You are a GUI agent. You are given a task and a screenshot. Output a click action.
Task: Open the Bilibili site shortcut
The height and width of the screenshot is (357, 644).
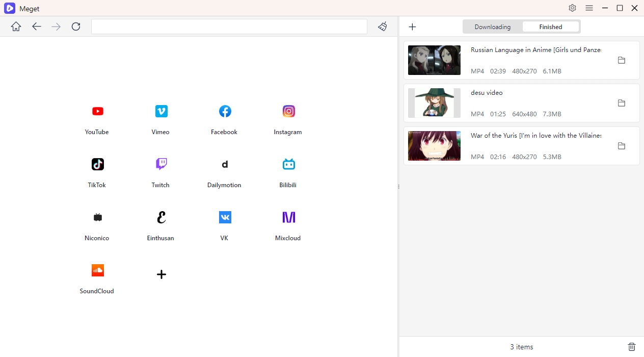pos(288,164)
